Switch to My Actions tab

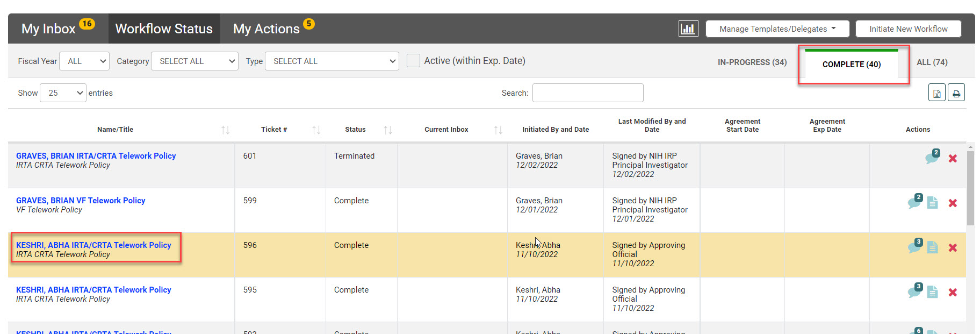click(x=273, y=29)
